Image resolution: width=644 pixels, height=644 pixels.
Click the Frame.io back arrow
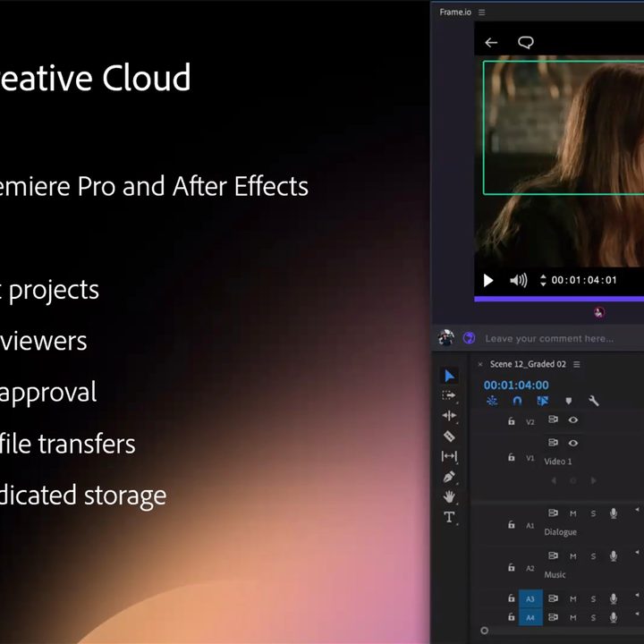[491, 42]
